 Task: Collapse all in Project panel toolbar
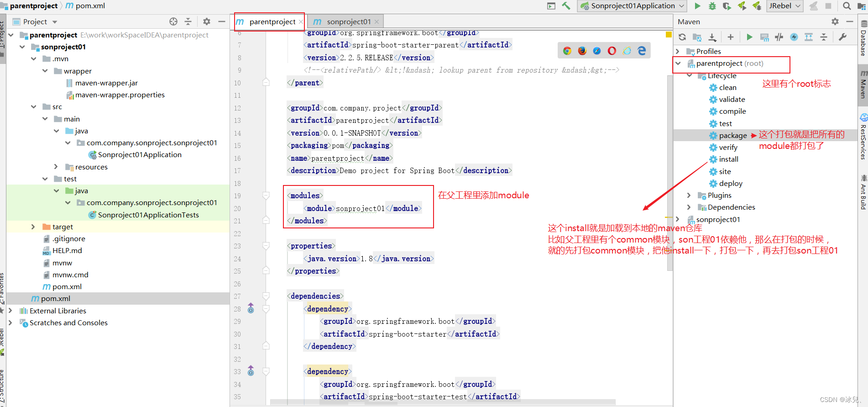point(188,21)
